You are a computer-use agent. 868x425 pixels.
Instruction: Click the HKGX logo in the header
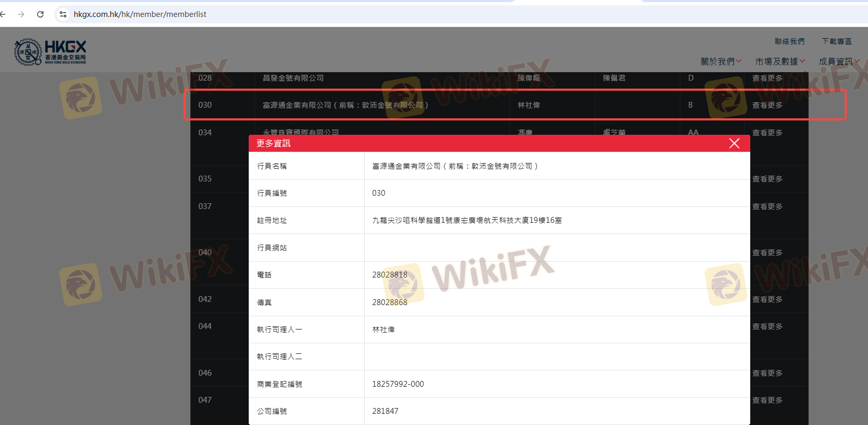[x=50, y=52]
